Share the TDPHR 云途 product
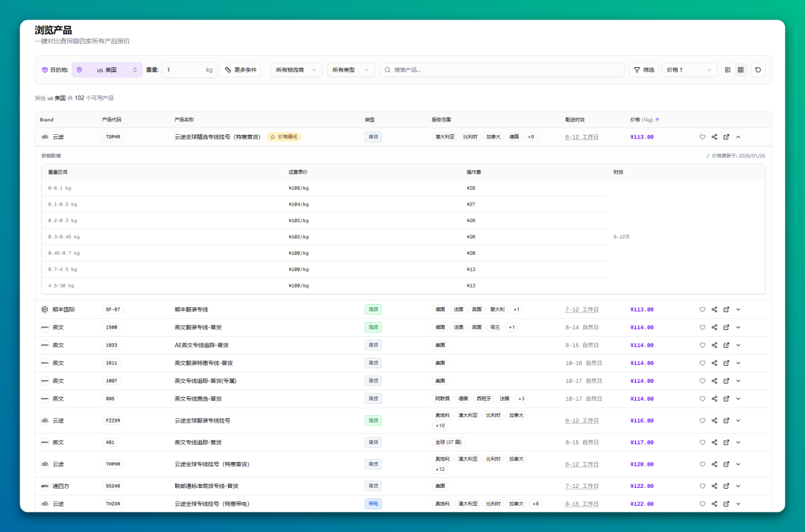805x532 pixels. click(x=714, y=137)
